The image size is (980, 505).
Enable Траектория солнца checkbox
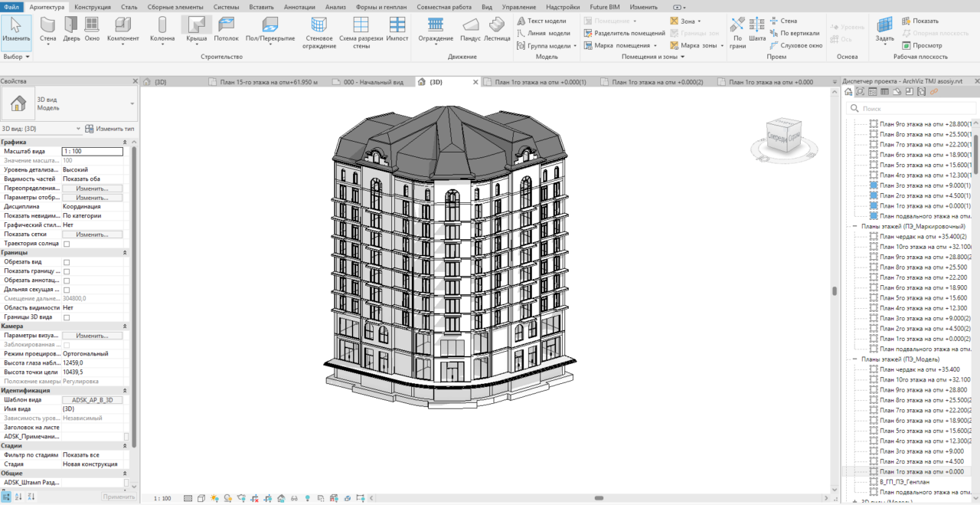point(67,244)
